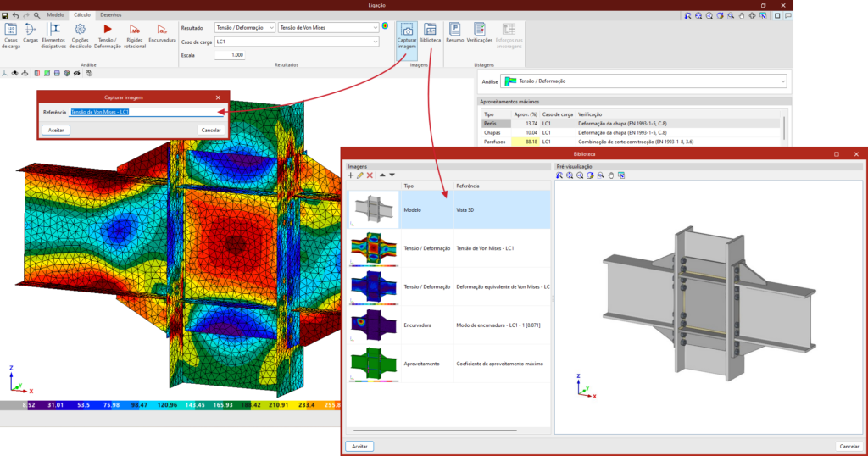This screenshot has width=868, height=456.
Task: Open the Verificações listing
Action: 480,33
